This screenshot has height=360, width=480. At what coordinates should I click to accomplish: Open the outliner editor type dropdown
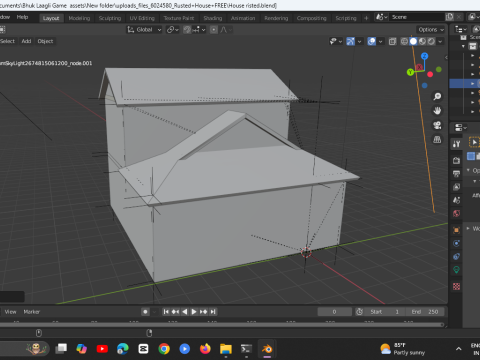click(461, 30)
